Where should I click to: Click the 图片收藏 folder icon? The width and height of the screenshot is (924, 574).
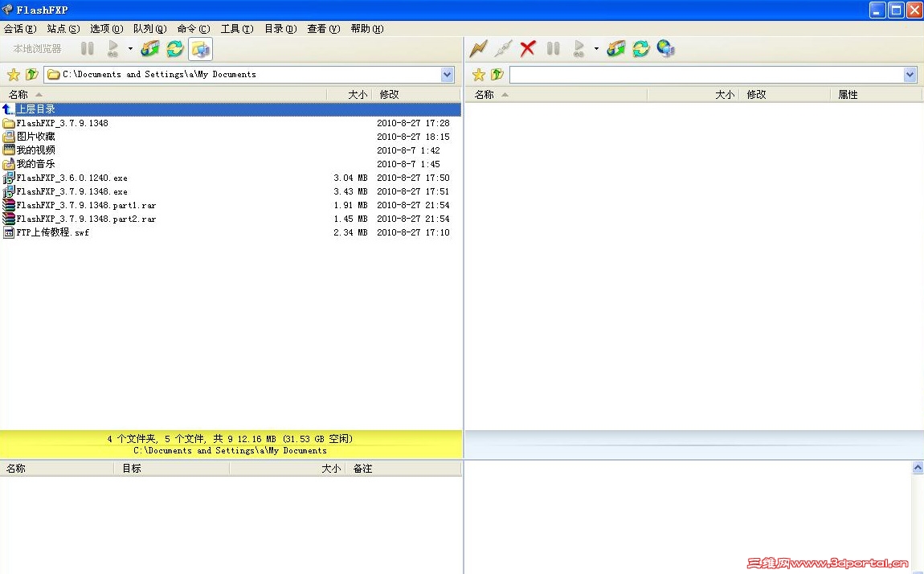[x=8, y=137]
